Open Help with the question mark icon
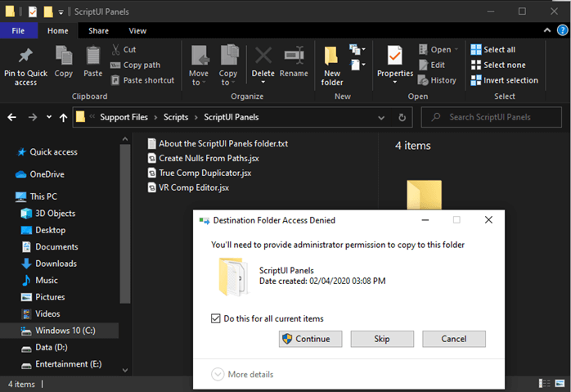This screenshot has height=392, width=571. coord(563,30)
